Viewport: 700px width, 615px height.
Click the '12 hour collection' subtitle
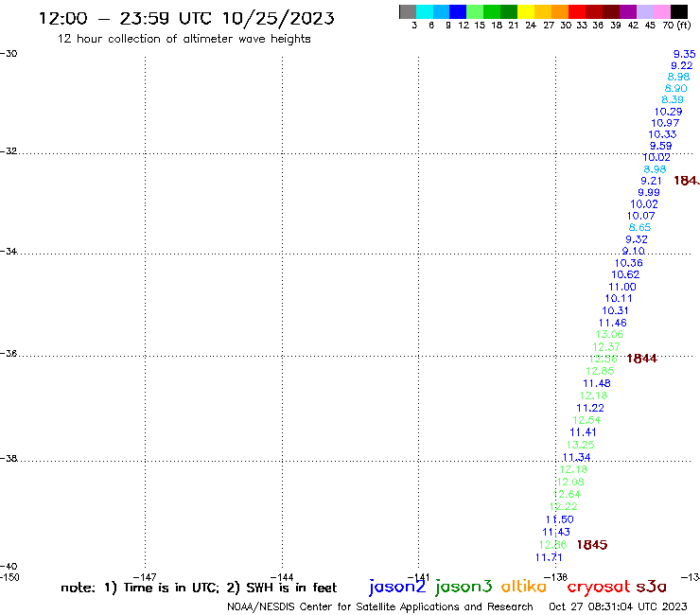click(x=184, y=39)
